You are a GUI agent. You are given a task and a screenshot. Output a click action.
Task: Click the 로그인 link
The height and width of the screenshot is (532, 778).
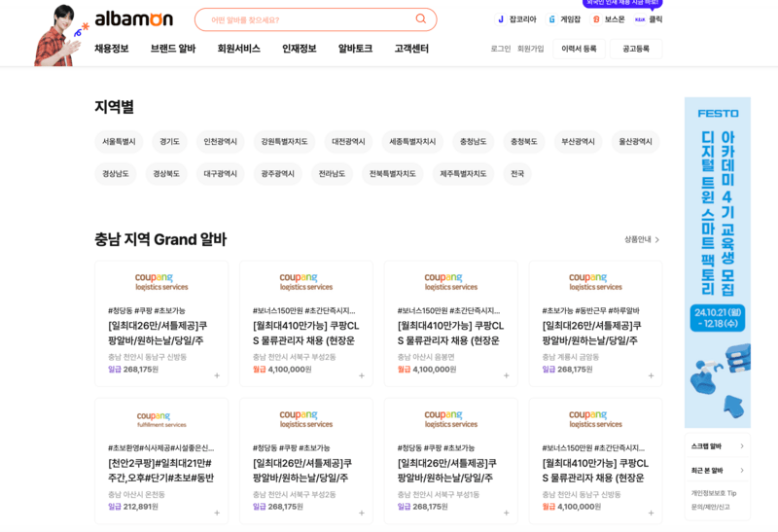(x=501, y=49)
